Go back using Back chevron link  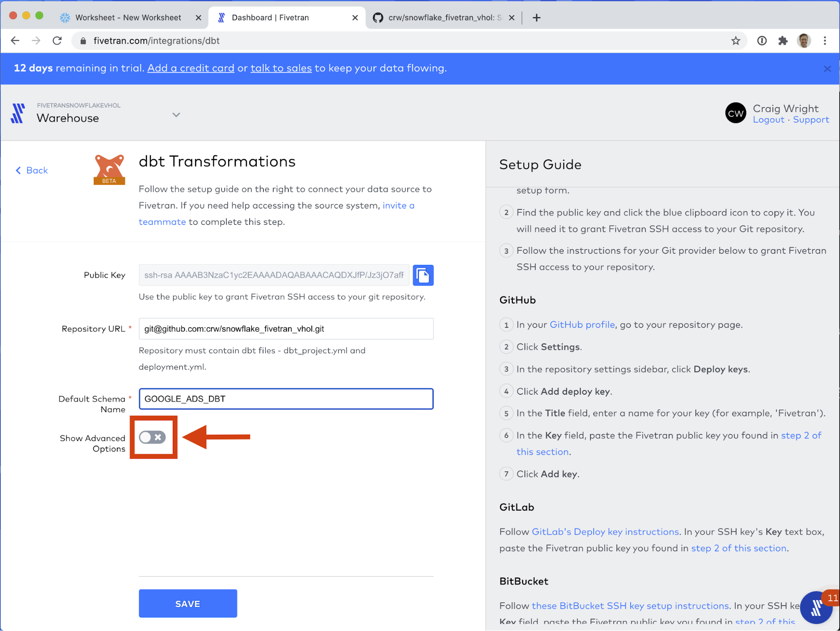[32, 170]
